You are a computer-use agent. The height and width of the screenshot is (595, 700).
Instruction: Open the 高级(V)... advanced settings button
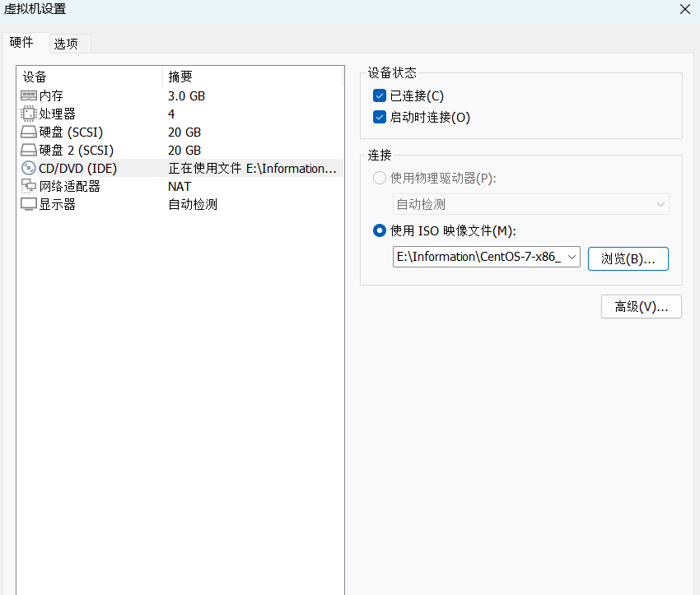642,307
